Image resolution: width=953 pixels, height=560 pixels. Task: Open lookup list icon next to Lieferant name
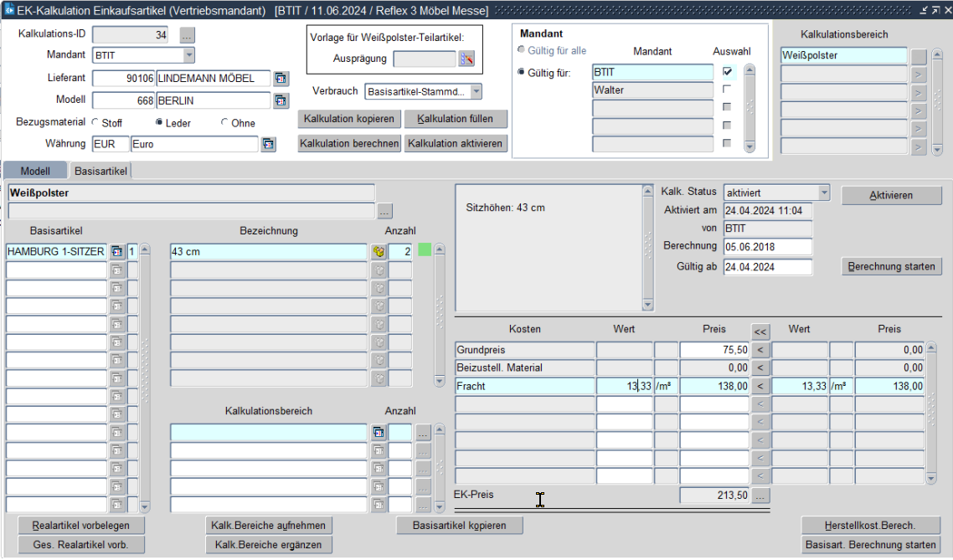point(281,78)
